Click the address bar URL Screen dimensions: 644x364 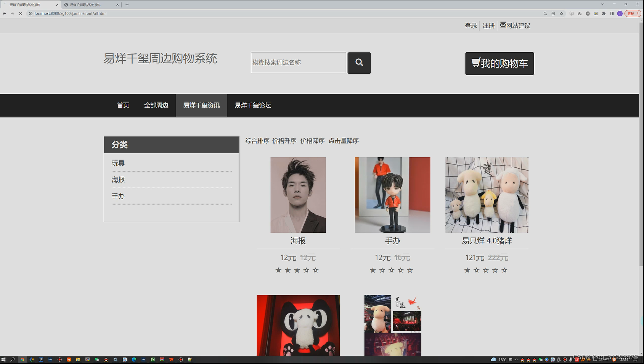71,13
